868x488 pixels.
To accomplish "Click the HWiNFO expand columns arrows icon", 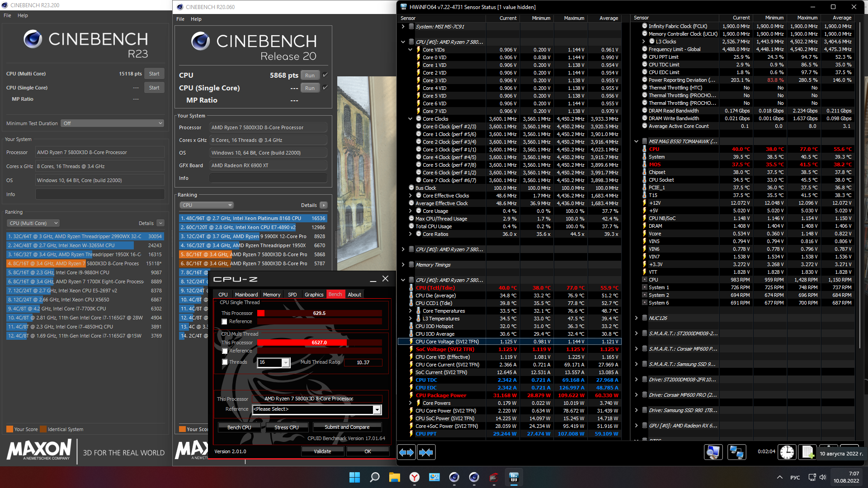I will (406, 452).
